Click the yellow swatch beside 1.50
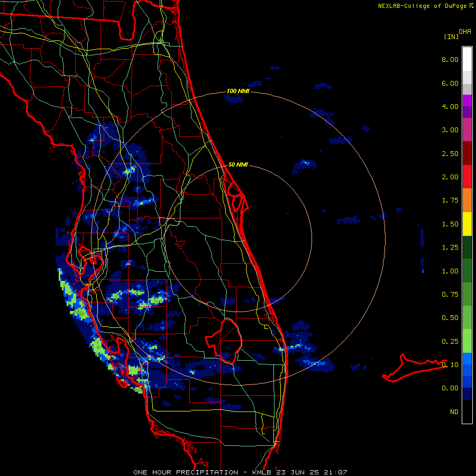 467,224
